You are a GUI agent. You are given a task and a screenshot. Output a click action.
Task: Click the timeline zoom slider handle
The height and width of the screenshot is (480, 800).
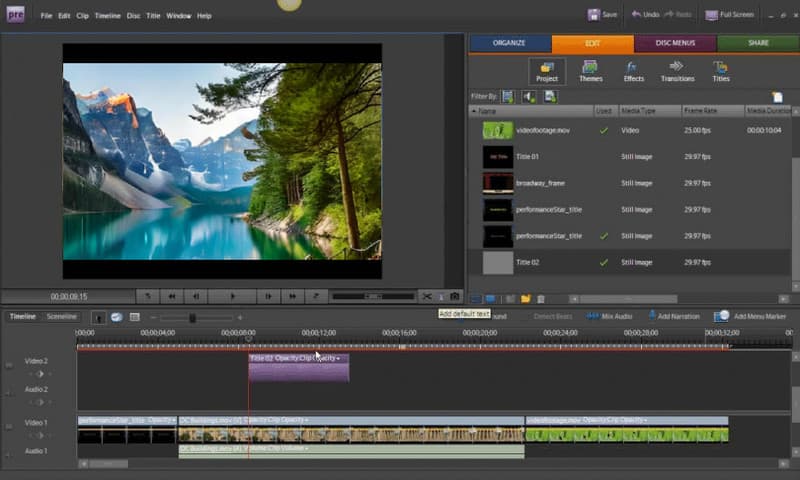point(192,318)
